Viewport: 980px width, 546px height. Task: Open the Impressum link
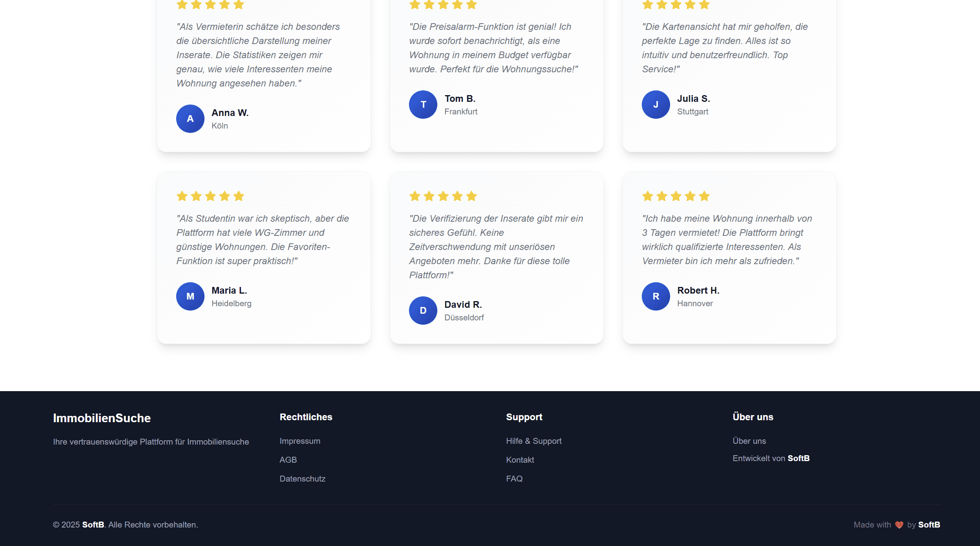300,441
